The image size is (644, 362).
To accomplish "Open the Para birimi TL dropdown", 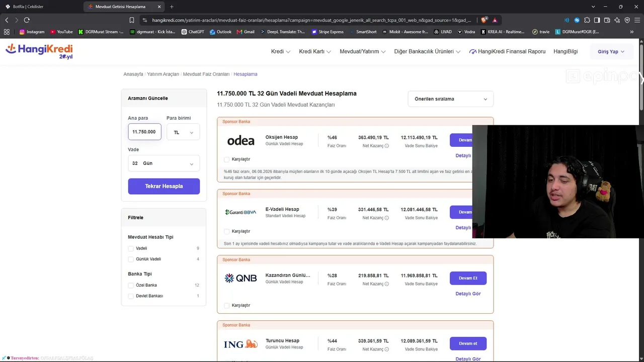I will tap(183, 132).
